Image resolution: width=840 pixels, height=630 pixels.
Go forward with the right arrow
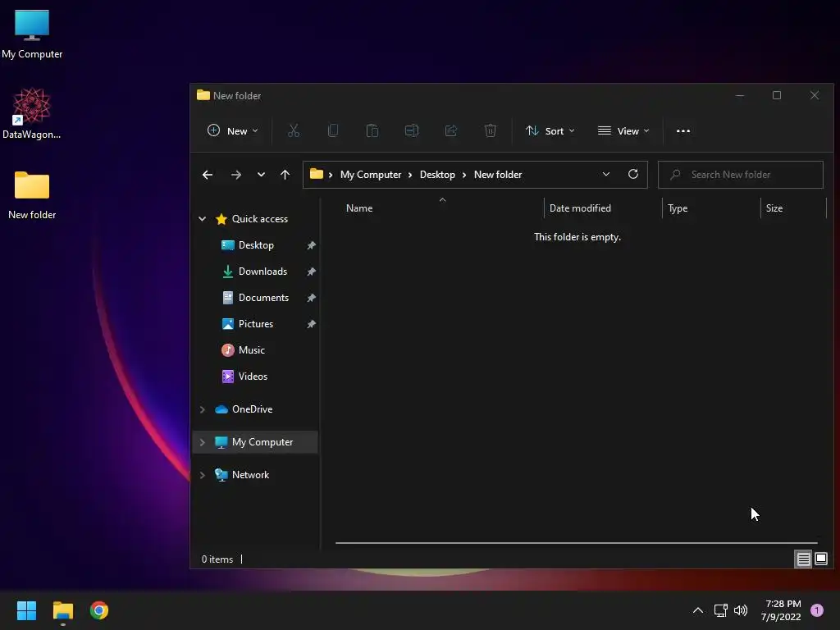[235, 175]
